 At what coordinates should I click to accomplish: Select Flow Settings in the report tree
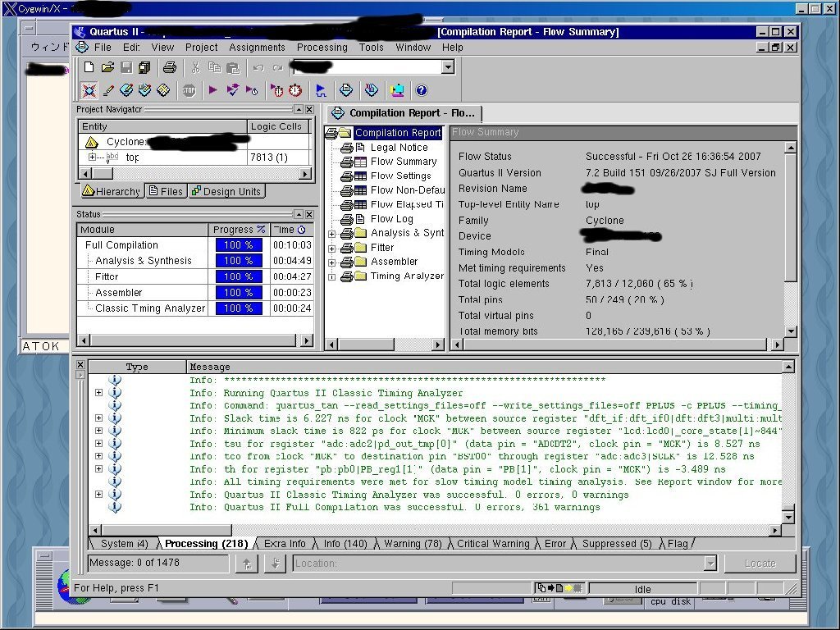[400, 176]
